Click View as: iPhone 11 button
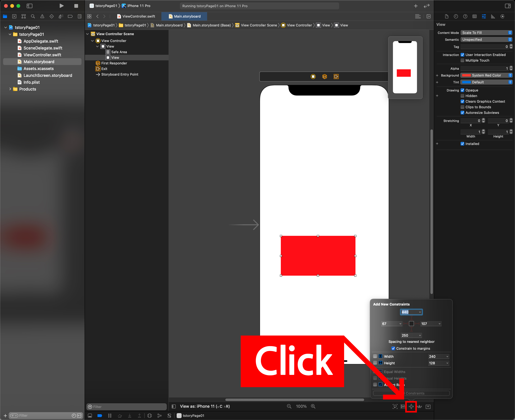The width and height of the screenshot is (515, 420). 204,406
